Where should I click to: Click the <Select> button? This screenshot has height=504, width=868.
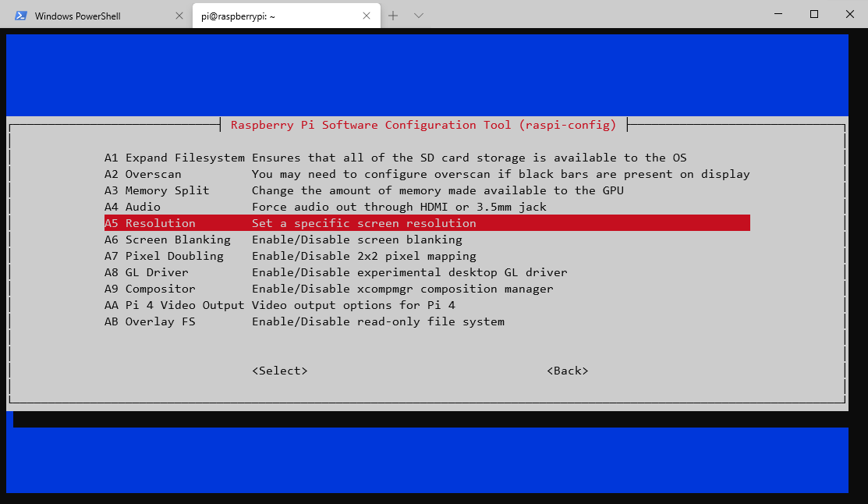[x=279, y=371]
